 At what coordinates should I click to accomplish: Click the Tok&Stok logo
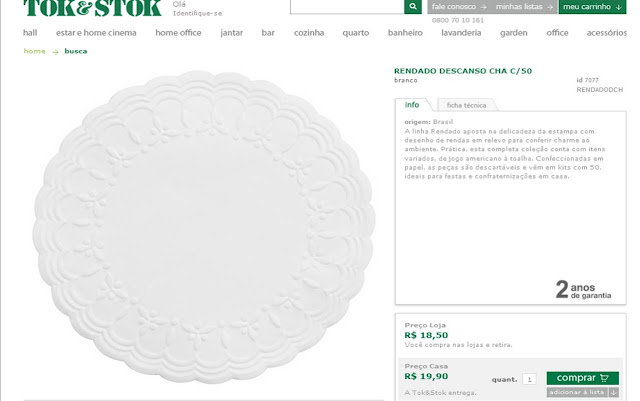pos(92,8)
